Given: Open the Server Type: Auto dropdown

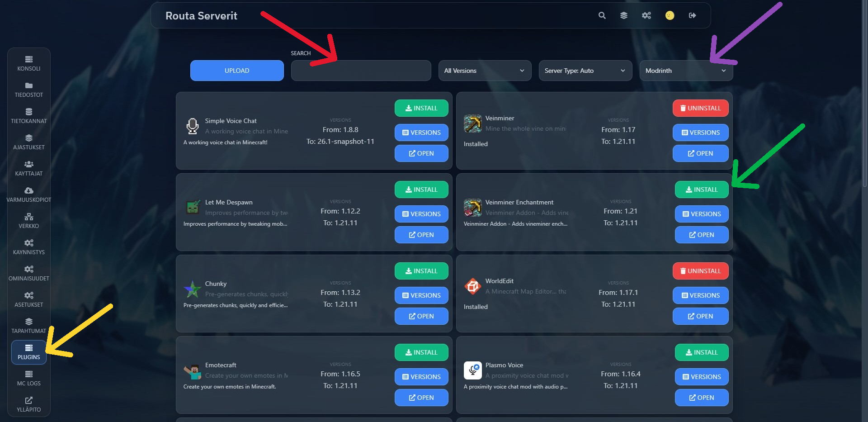Looking at the screenshot, I should 585,71.
